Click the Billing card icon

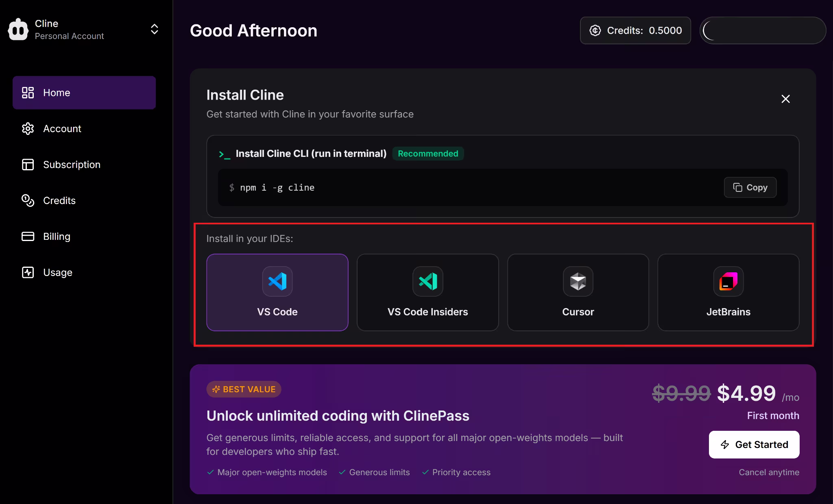[x=28, y=237]
